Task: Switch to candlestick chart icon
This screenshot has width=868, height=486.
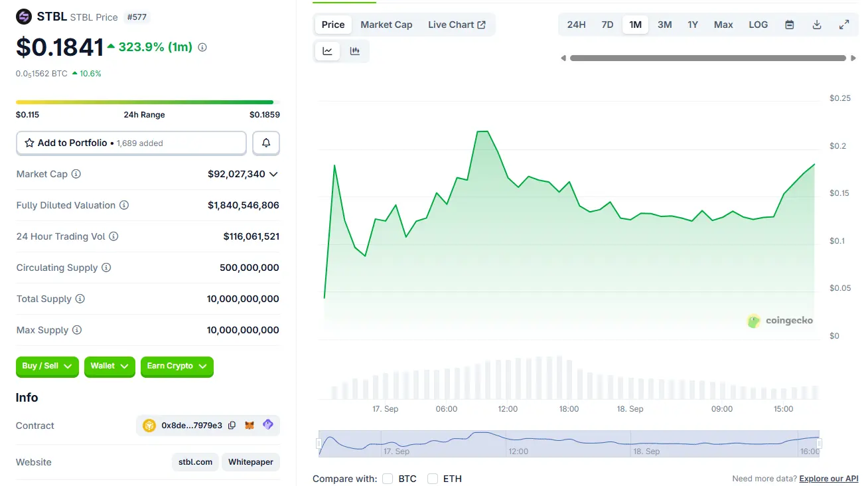Action: point(355,51)
